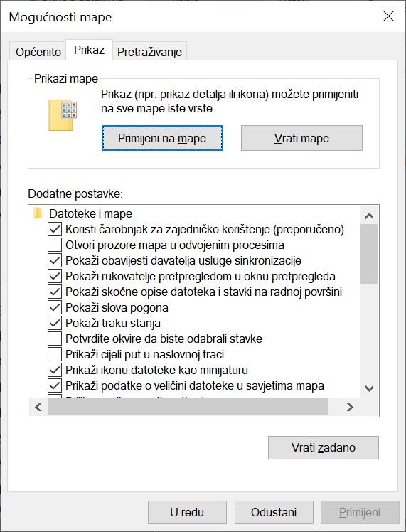Click the Odustani button
Image resolution: width=406 pixels, height=532 pixels.
pyautogui.click(x=274, y=512)
